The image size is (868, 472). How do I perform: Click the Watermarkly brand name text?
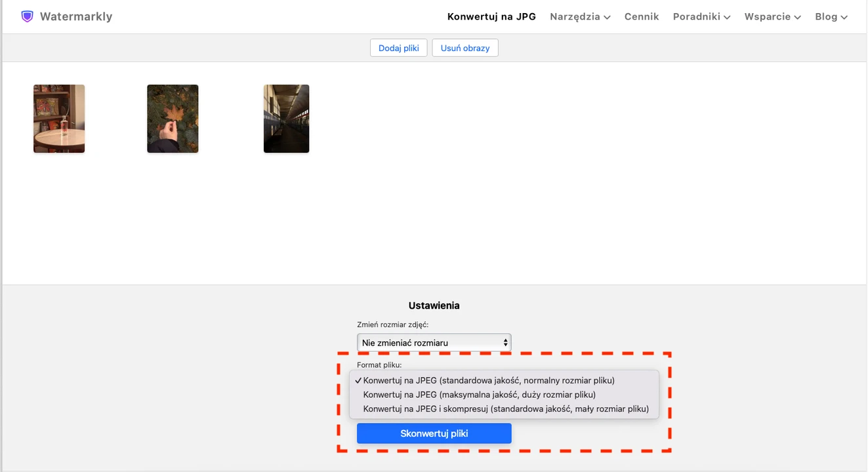[75, 16]
